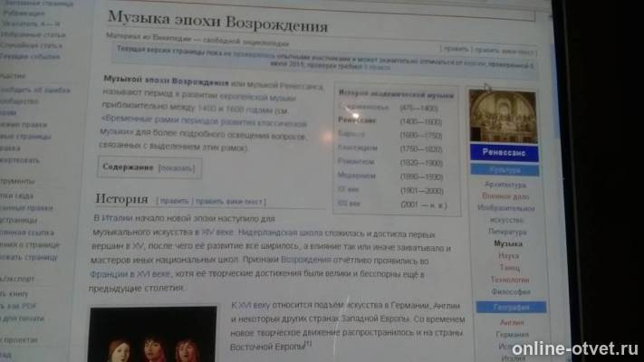Open 'Скачать как PDF' in the print/export section
The image size is (644, 362).
coord(18,306)
